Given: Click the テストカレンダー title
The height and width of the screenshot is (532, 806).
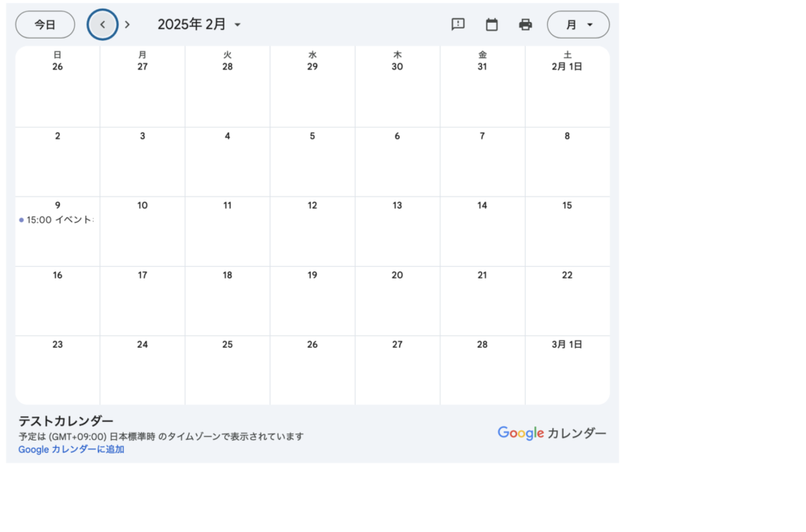Looking at the screenshot, I should (66, 421).
